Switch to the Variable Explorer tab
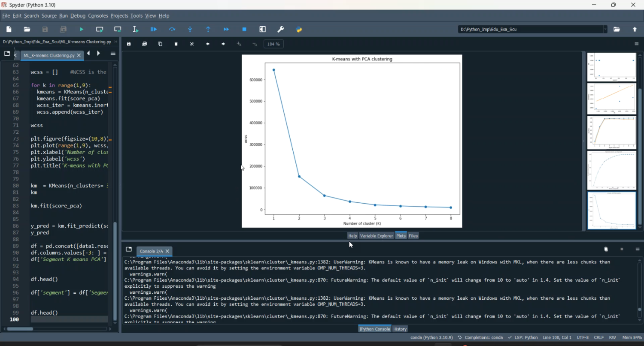Screen dimensions: 644x346 pyautogui.click(x=376, y=236)
